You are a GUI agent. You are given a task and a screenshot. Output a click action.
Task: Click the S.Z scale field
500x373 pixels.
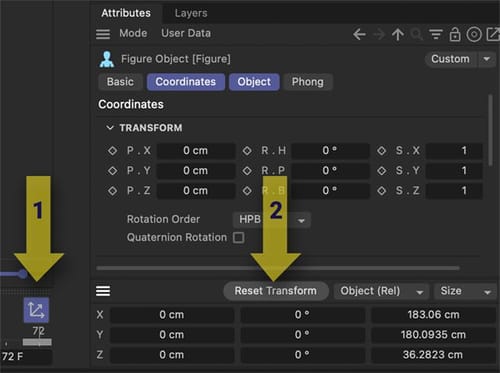454,191
